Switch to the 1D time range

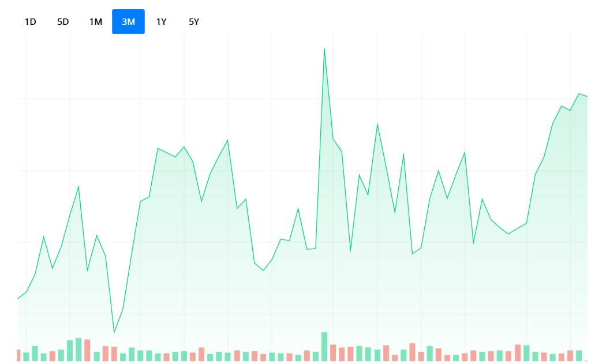click(x=30, y=22)
